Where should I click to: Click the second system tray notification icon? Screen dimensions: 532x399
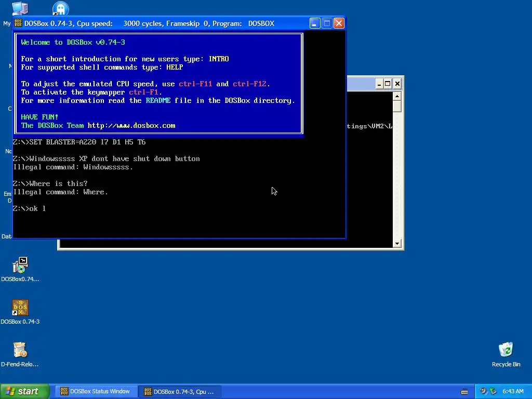(x=493, y=391)
